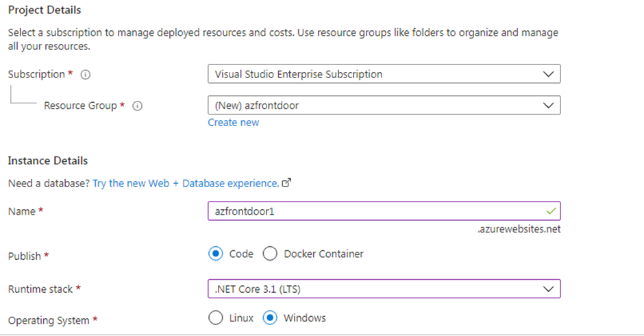Viewport: 644px width, 336px height.
Task: Click the green checkmark in Name field
Action: tap(551, 211)
